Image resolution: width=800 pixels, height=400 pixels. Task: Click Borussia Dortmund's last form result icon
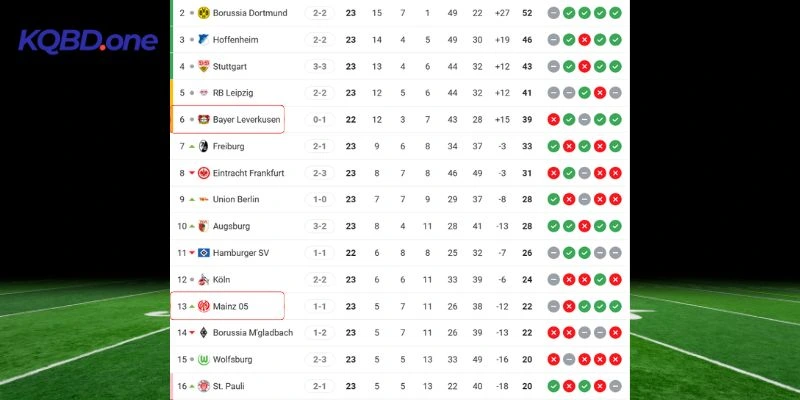[x=616, y=13]
